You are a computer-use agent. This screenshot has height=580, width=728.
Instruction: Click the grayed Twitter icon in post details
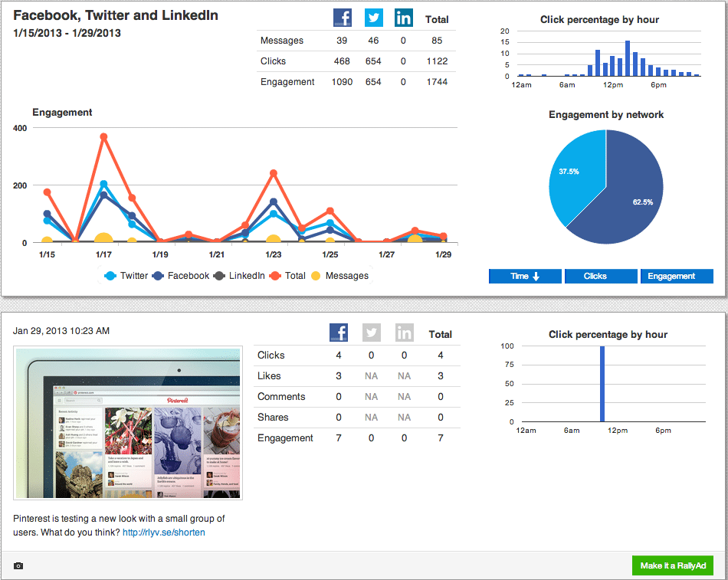(x=372, y=333)
